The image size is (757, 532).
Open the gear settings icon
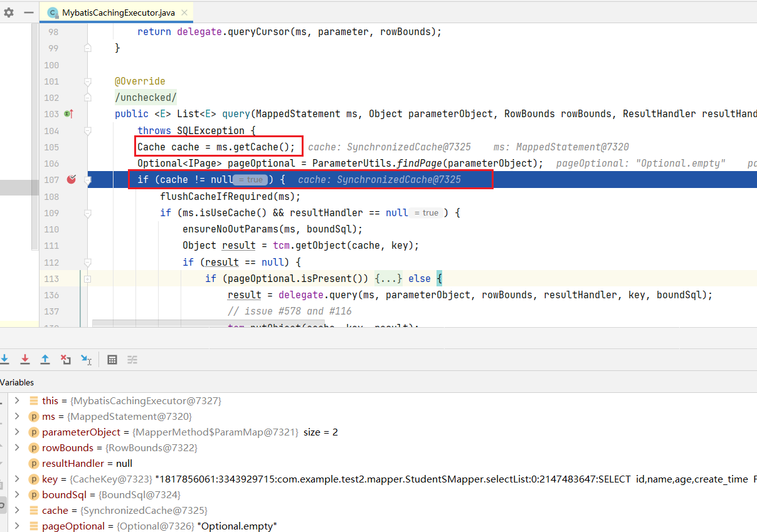click(9, 12)
